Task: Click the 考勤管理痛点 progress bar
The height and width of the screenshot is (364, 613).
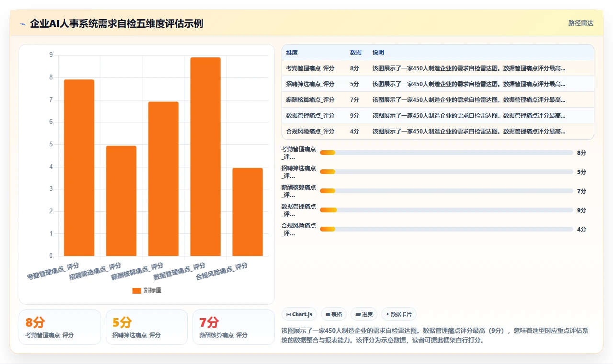Action: tap(446, 153)
